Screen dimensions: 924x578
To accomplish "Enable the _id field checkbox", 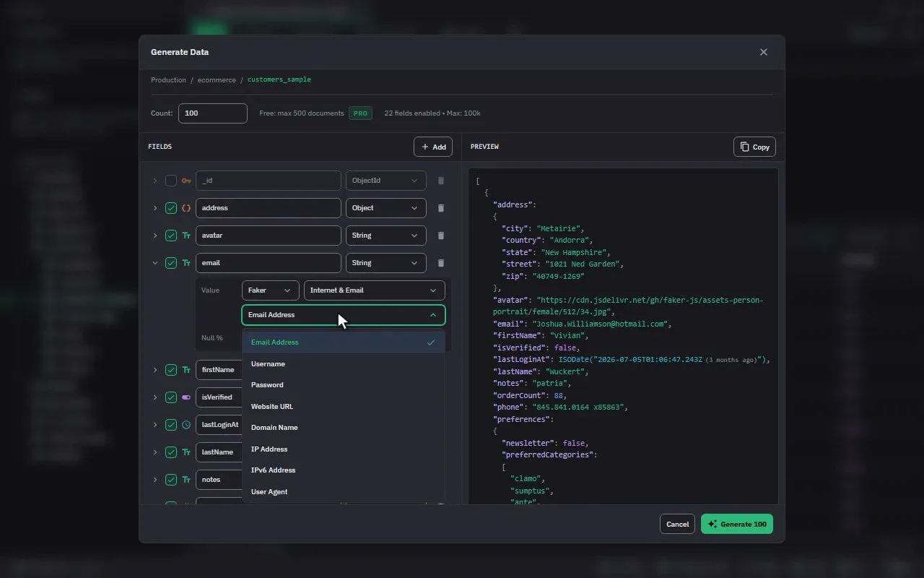I will click(171, 181).
